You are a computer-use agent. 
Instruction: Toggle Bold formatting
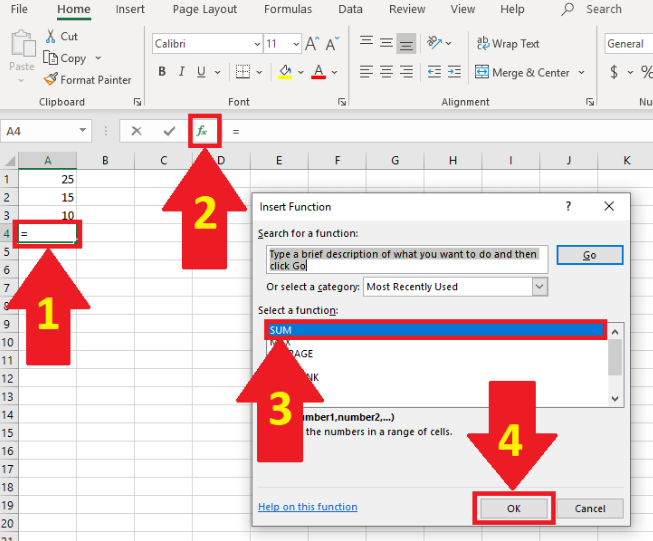(x=162, y=72)
